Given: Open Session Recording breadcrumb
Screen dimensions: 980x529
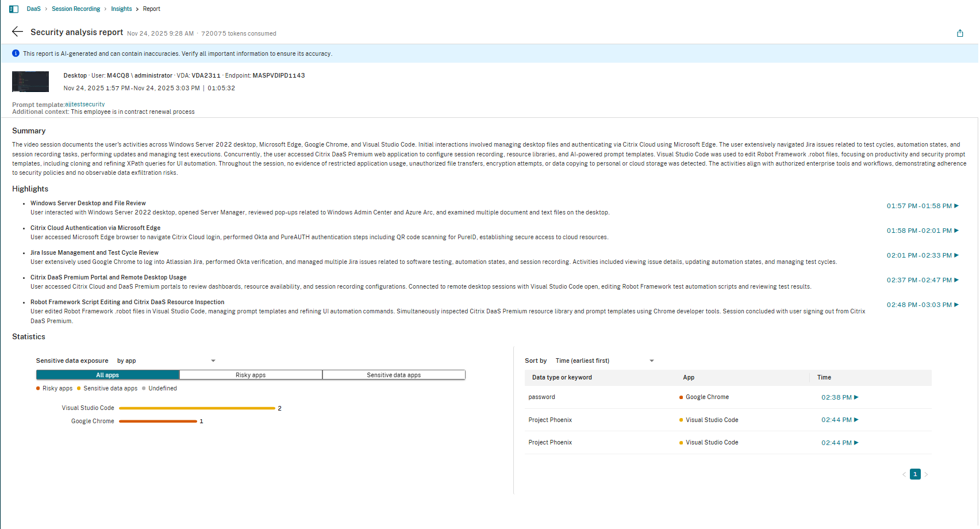Looking at the screenshot, I should pyautogui.click(x=76, y=9).
